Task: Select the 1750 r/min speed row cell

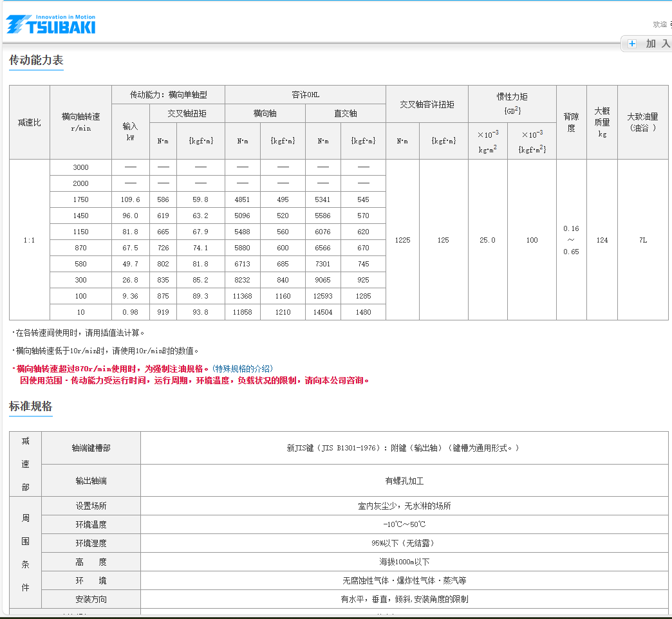Action: click(x=80, y=199)
